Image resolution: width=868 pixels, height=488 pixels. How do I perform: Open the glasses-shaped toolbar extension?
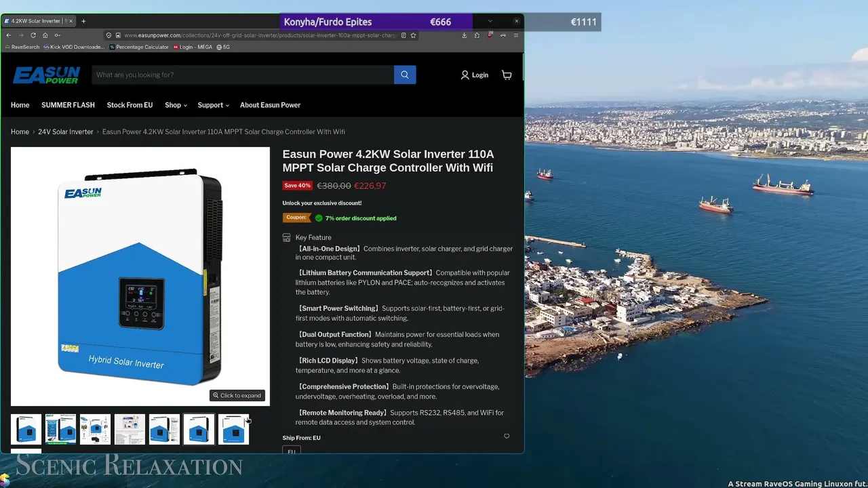pyautogui.click(x=502, y=35)
